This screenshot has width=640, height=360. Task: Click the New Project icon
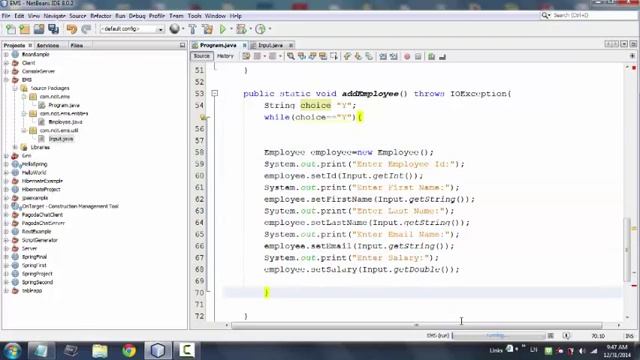point(24,29)
